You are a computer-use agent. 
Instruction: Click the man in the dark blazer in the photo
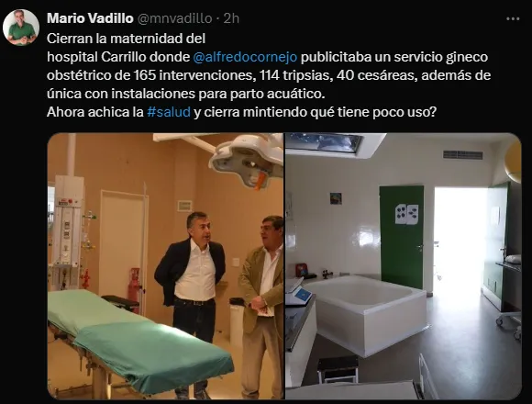click(192, 298)
